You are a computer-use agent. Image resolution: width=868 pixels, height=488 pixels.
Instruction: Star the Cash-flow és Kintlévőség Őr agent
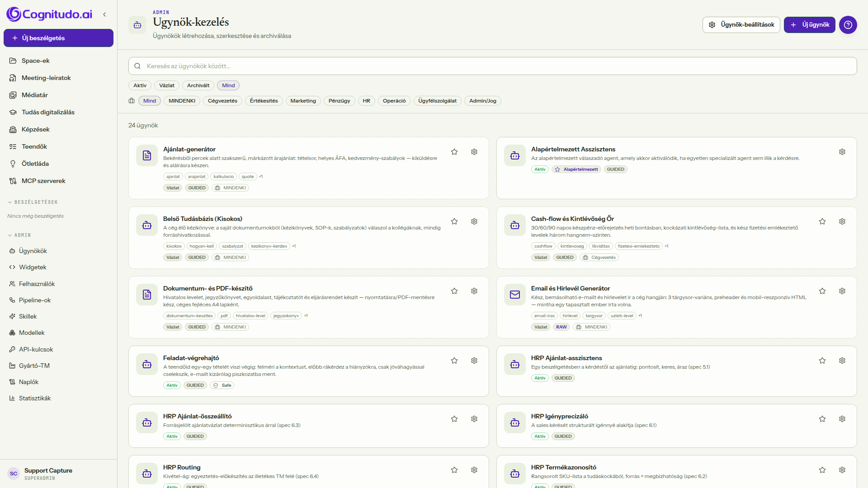[822, 221]
